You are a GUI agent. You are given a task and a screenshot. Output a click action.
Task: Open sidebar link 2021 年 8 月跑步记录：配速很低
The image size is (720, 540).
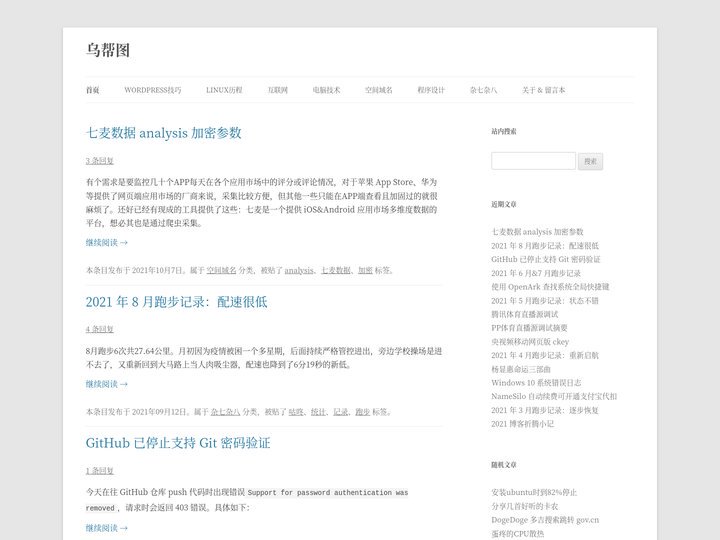pyautogui.click(x=545, y=246)
